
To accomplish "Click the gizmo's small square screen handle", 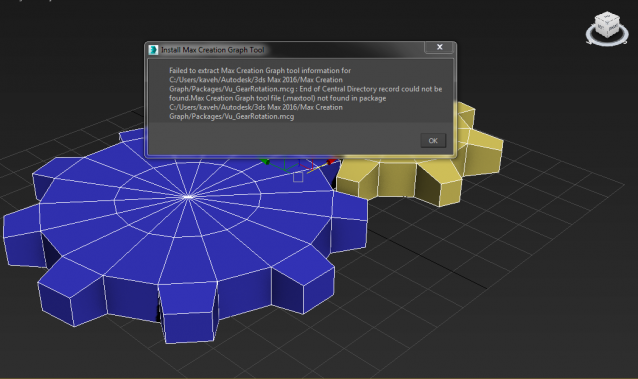I will point(298,177).
